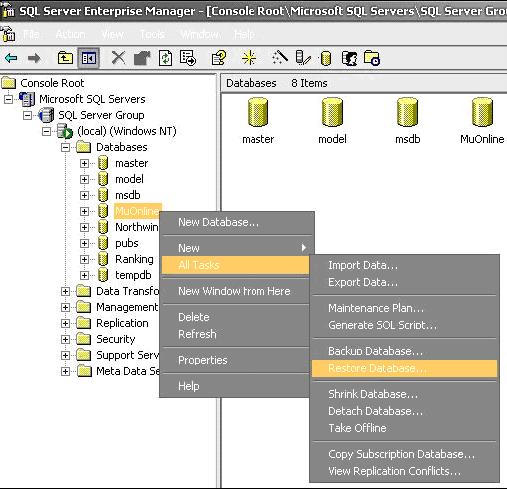Click the Security folder icon in tree
This screenshot has height=489, width=507.
tap(84, 339)
